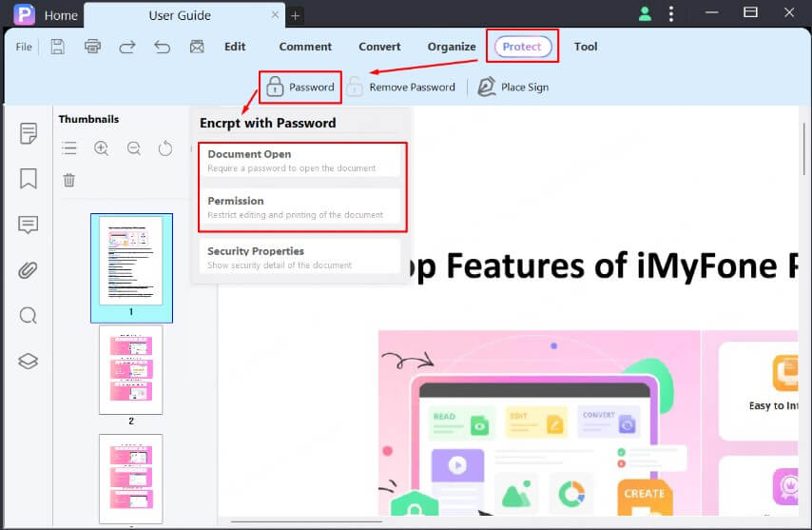The height and width of the screenshot is (530, 812).
Task: Print the document using the printer icon
Action: coord(92,47)
